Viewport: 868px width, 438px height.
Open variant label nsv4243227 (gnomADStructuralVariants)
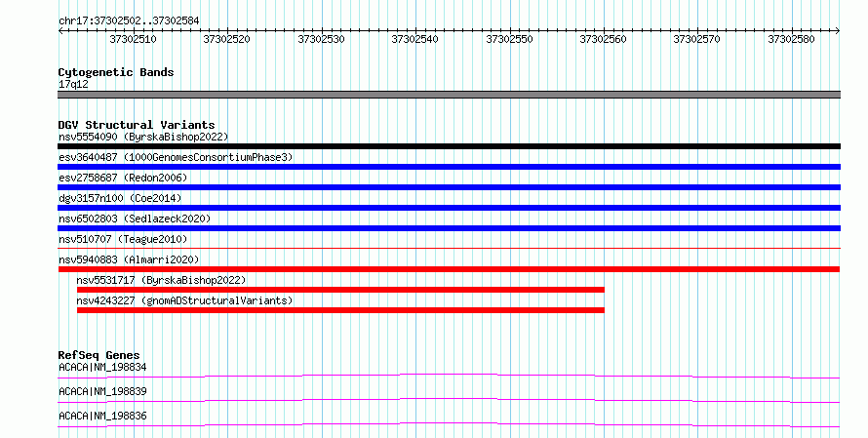184,300
